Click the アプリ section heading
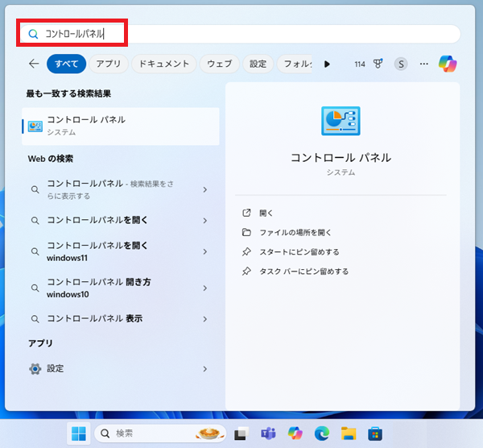 point(40,343)
